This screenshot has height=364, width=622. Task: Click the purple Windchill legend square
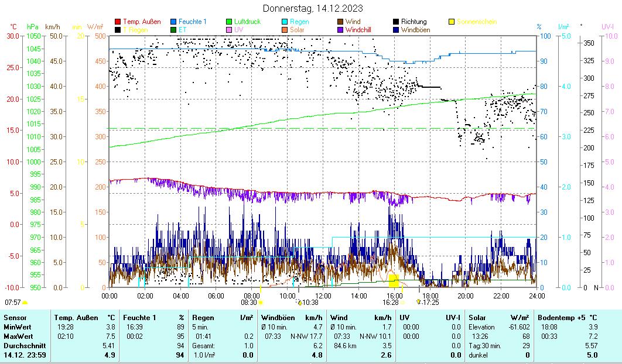340,30
